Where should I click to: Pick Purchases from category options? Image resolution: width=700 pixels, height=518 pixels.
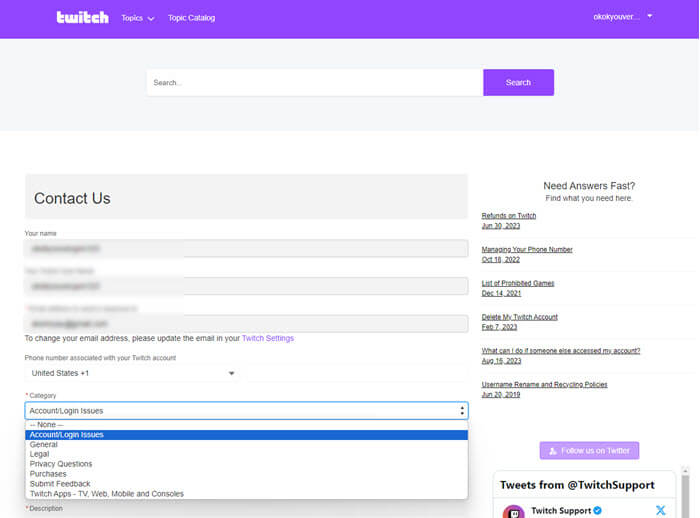click(x=48, y=474)
